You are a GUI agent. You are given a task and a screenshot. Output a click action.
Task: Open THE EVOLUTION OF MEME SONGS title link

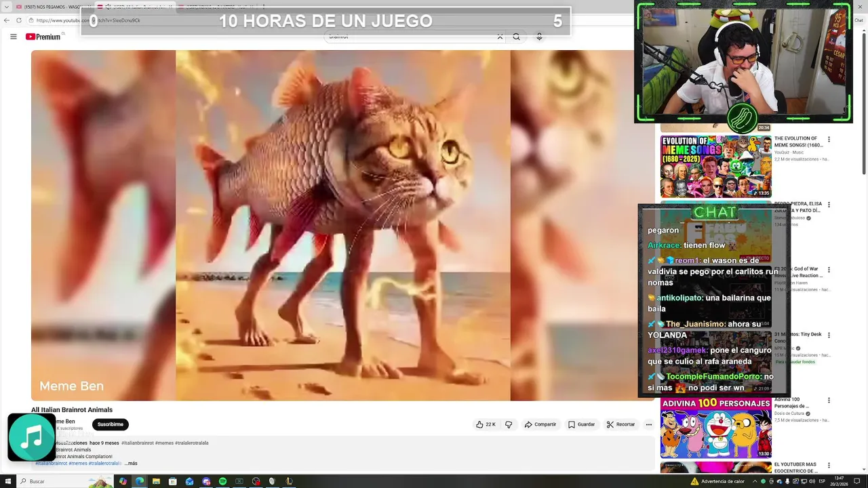point(798,142)
